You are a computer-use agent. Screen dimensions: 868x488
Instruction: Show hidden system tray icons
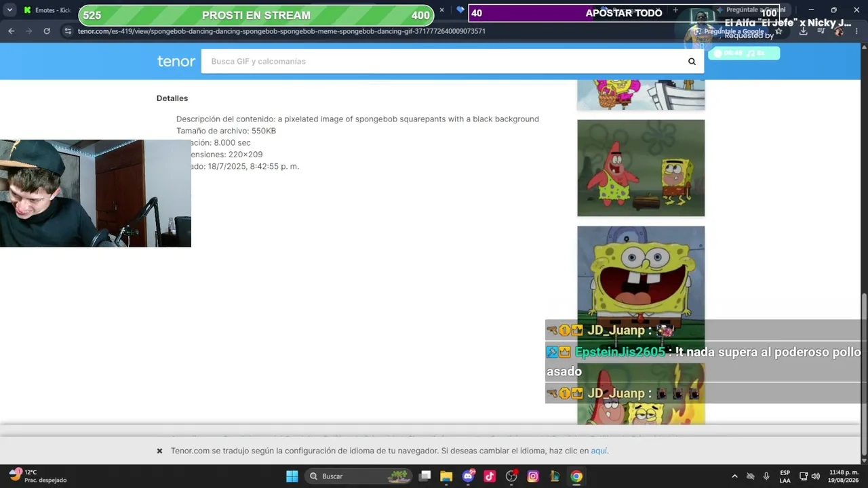[734, 476]
